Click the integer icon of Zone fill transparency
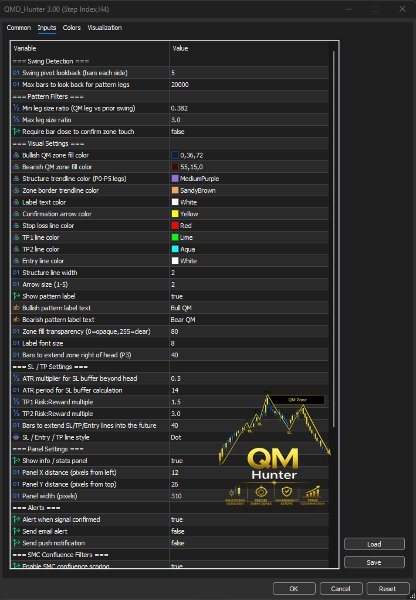 pos(16,331)
